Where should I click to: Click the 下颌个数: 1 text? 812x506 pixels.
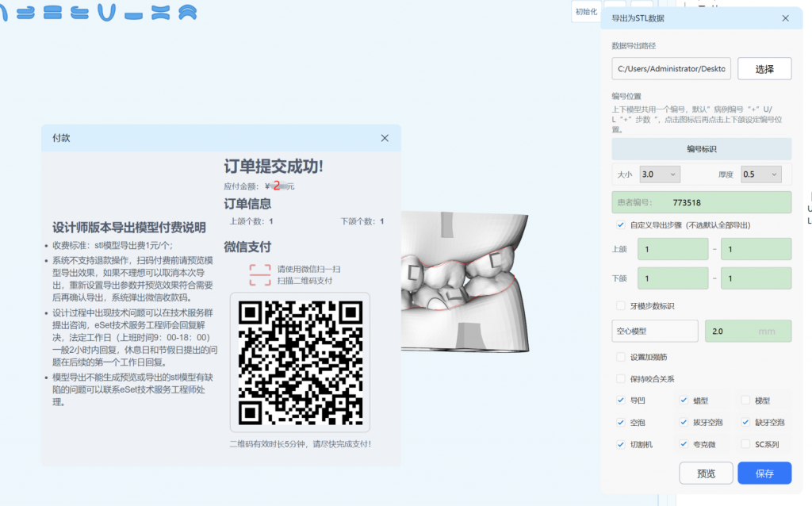(x=362, y=221)
